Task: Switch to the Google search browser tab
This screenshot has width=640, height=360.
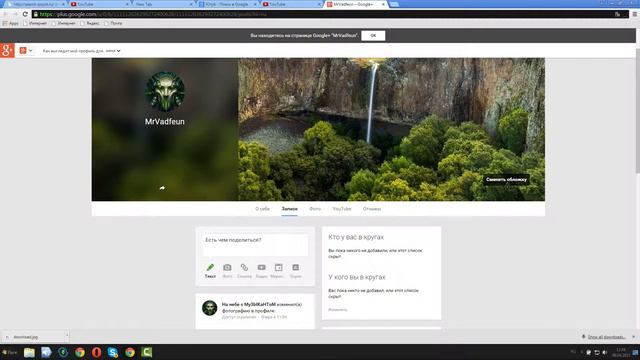Action: click(x=227, y=4)
